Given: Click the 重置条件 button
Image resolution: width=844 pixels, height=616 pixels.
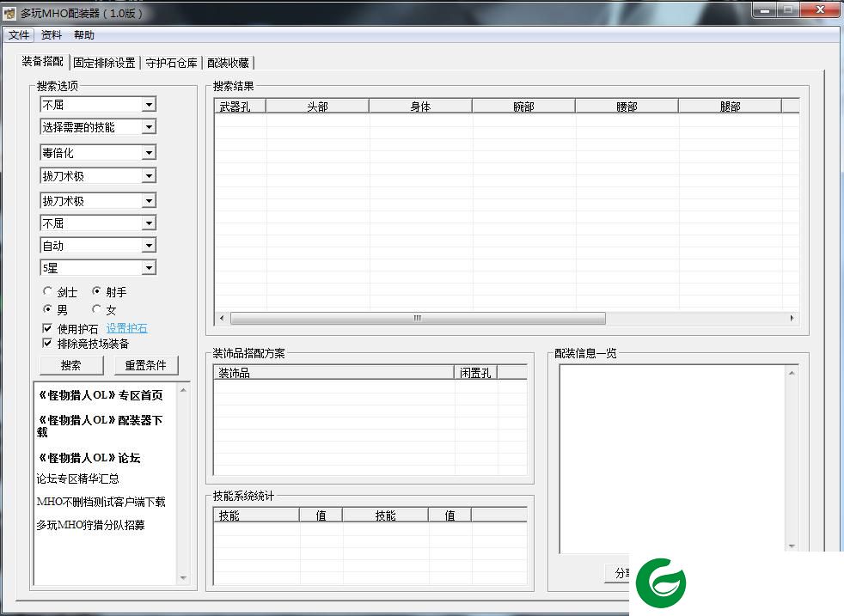Looking at the screenshot, I should 146,365.
